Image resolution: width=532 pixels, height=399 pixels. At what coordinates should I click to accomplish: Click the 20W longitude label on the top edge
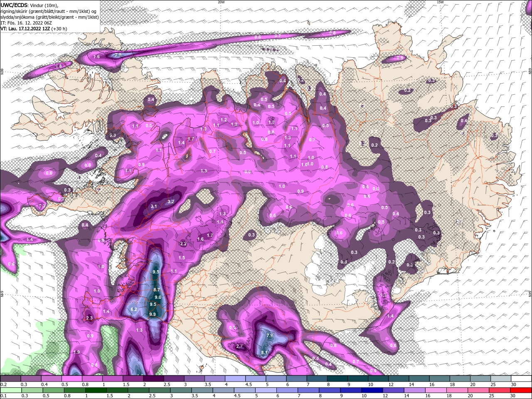(221, 2)
